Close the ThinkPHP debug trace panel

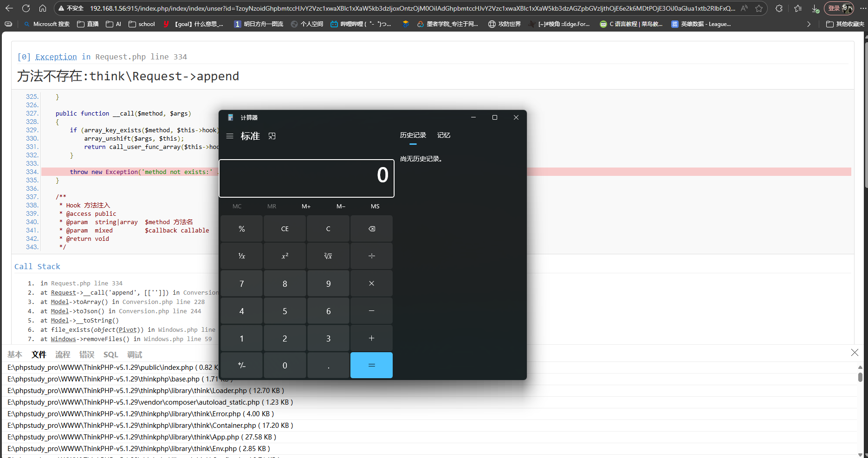[855, 353]
